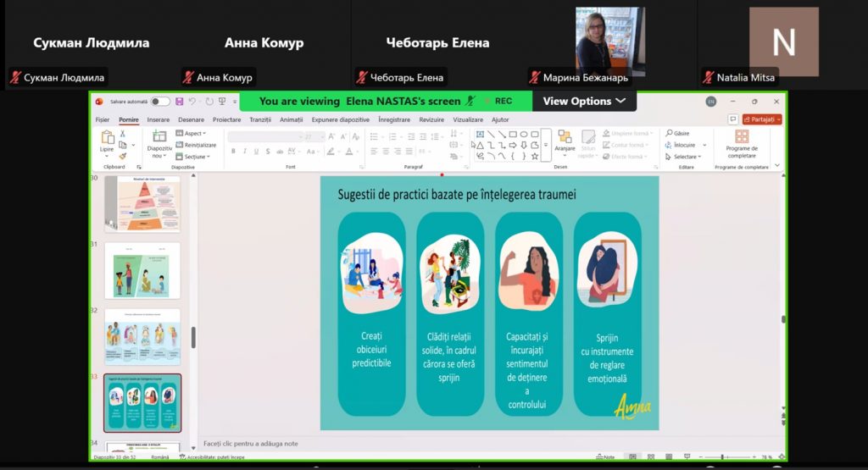Toggle Bold formatting in Font group
The height and width of the screenshot is (470, 868).
pyautogui.click(x=233, y=152)
